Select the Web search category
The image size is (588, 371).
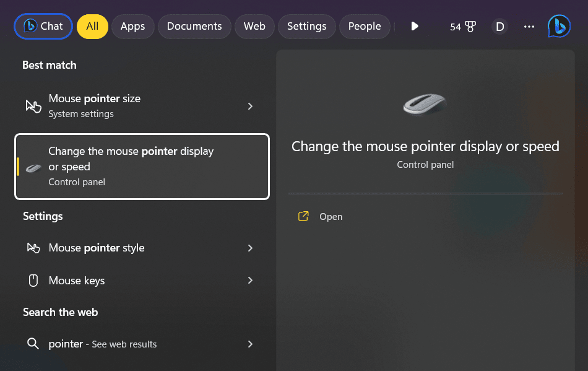[254, 26]
